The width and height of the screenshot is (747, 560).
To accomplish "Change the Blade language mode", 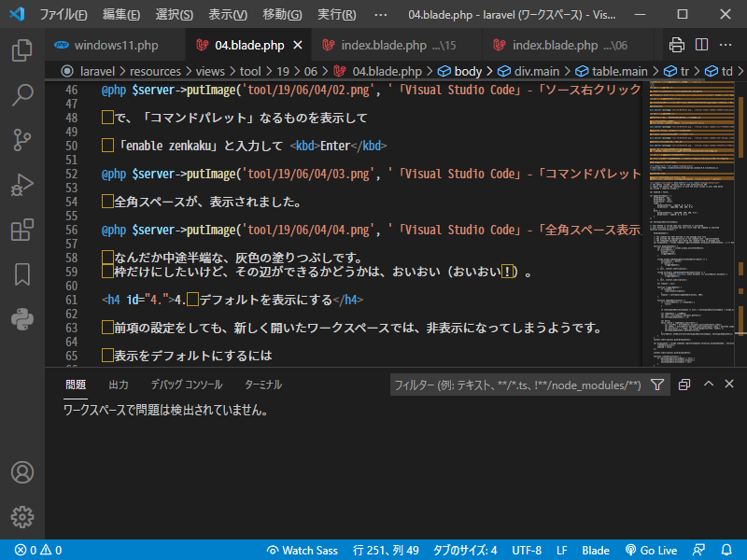I will pyautogui.click(x=595, y=550).
